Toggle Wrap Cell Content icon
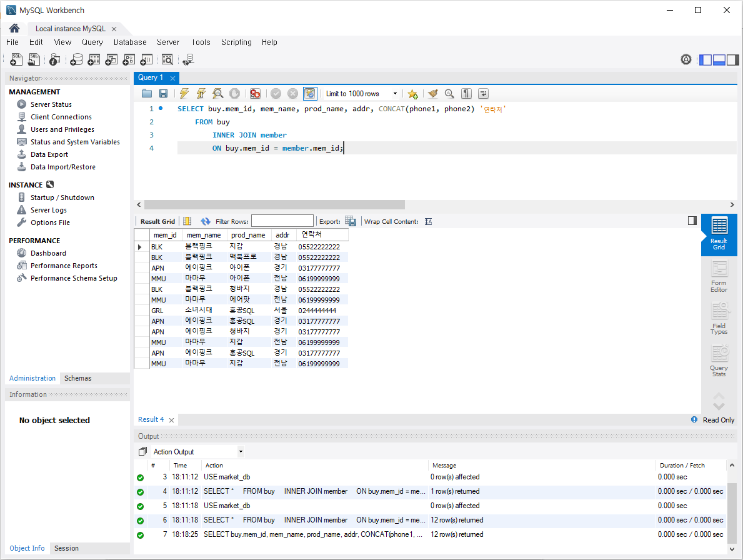 coord(428,221)
